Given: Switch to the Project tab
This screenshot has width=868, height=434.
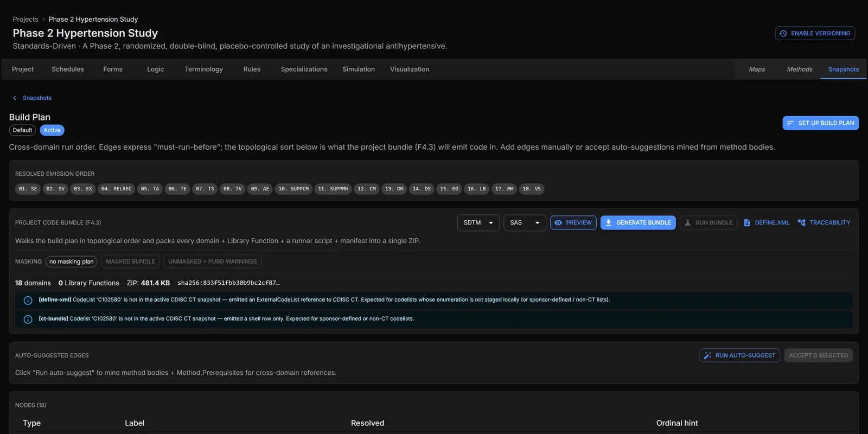Looking at the screenshot, I should coord(23,69).
